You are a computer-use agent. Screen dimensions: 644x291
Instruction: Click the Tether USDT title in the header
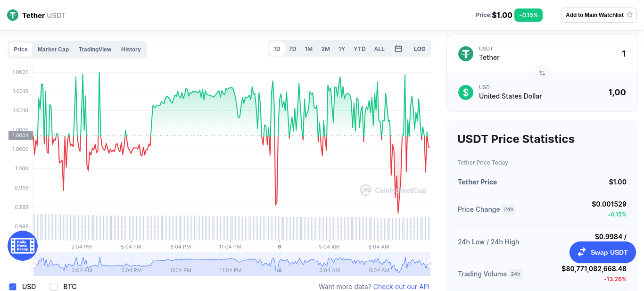(44, 15)
